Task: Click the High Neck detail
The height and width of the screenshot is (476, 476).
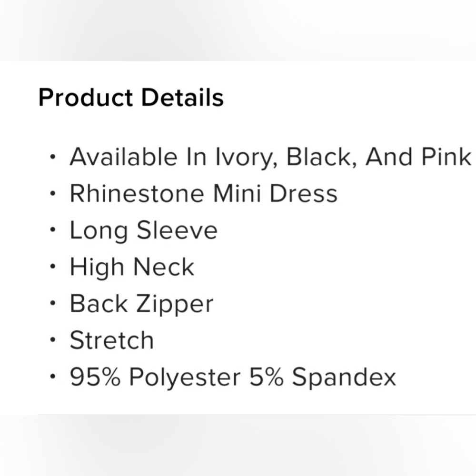Action: click(x=132, y=267)
